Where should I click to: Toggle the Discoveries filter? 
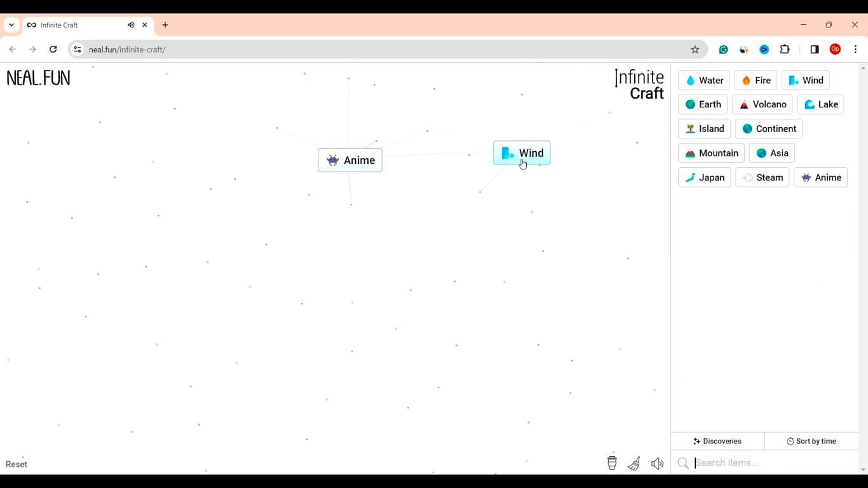coord(717,441)
